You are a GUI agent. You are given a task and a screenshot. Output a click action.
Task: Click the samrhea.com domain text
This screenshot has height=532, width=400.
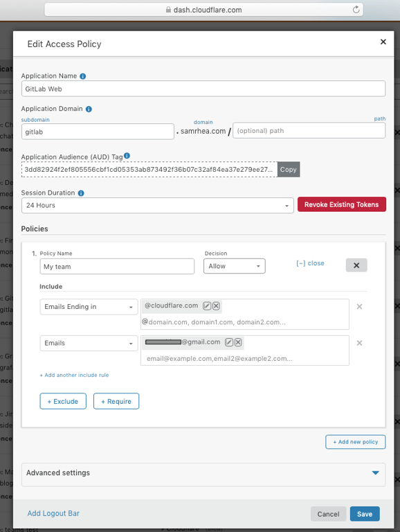(x=203, y=131)
